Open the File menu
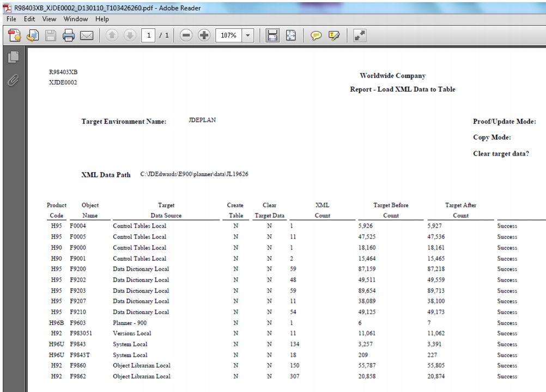This screenshot has width=546, height=392. tap(11, 19)
